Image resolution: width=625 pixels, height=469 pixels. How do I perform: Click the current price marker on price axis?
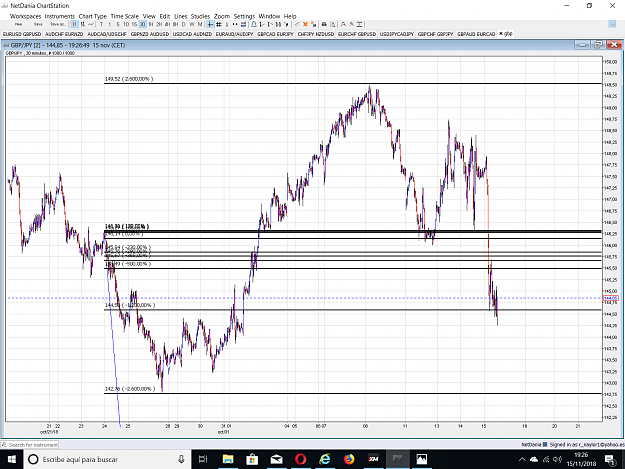610,298
